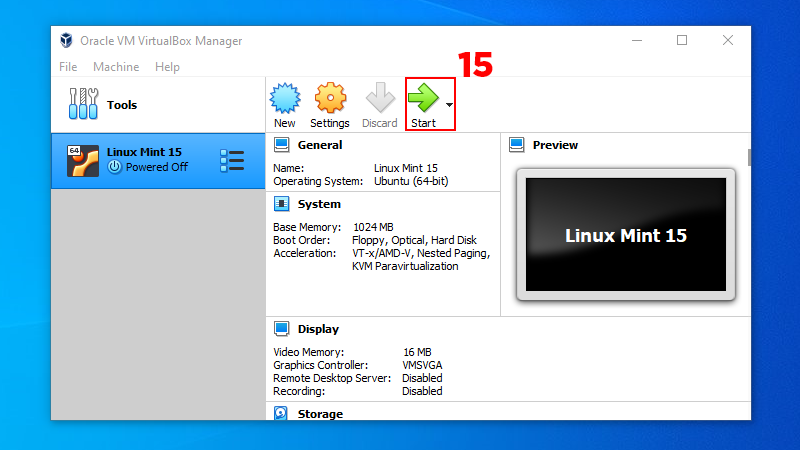
Task: Click Graphics Controller value VMSVGA
Action: tap(422, 365)
